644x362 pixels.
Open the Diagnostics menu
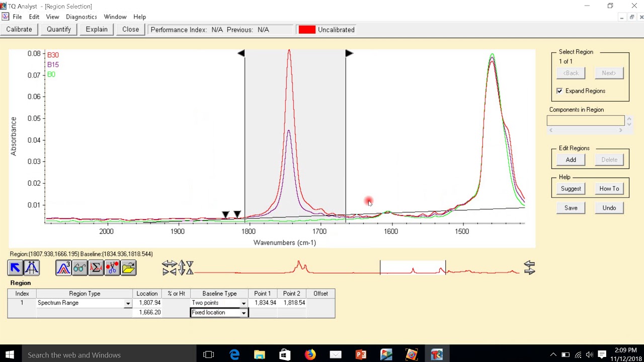tap(81, 17)
